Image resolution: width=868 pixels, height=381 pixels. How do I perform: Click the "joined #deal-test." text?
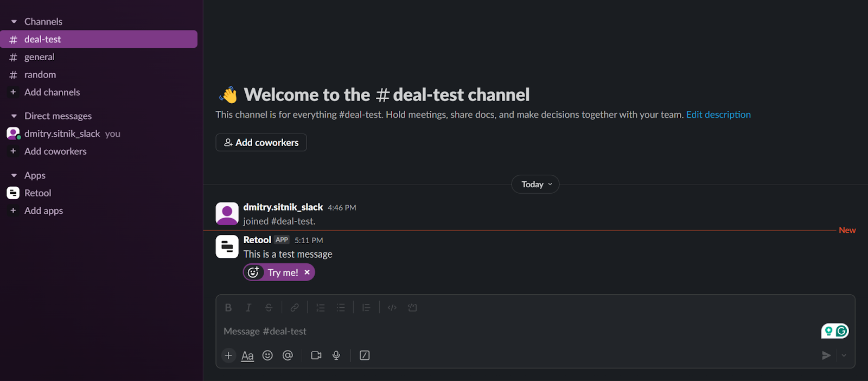[279, 221]
